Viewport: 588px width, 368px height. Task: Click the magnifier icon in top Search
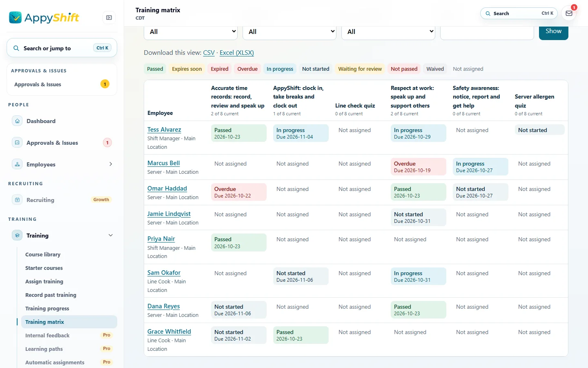488,13
